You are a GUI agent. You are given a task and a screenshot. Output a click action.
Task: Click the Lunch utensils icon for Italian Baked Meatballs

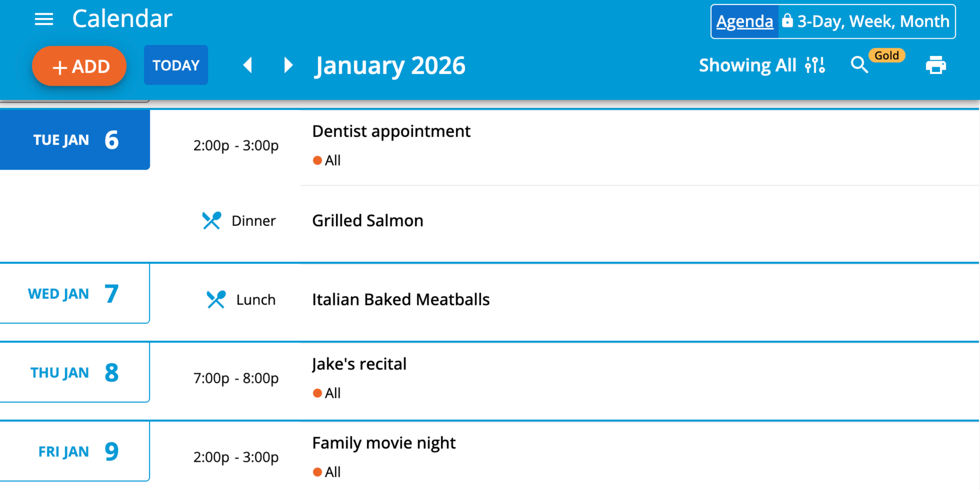(217, 299)
